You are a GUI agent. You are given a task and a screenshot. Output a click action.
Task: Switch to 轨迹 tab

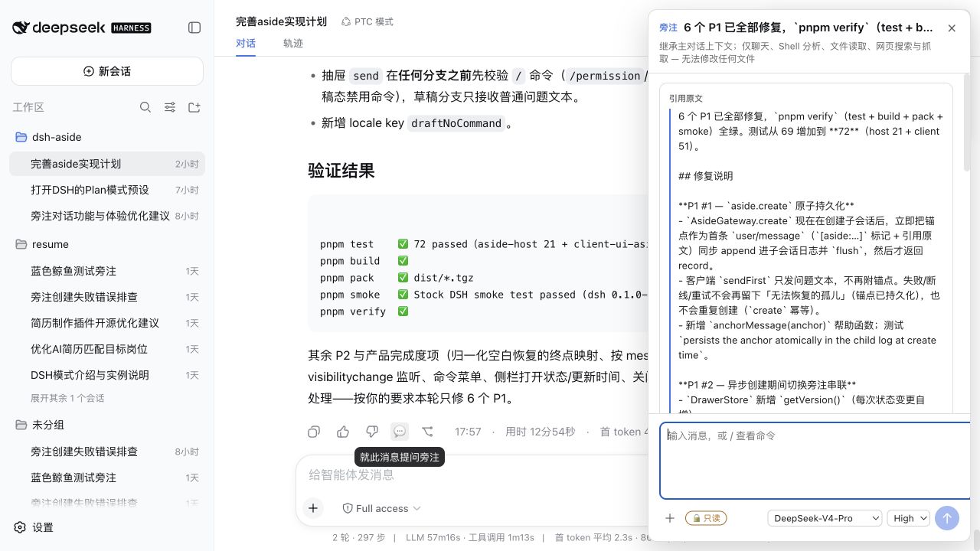coord(293,44)
